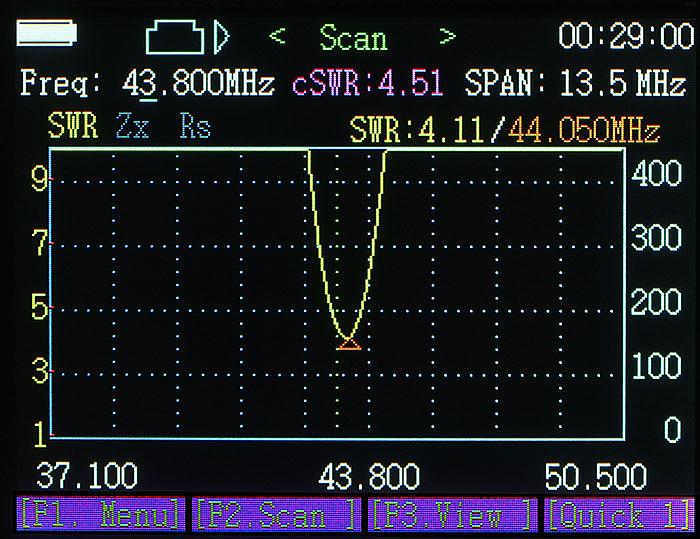
Task: Go to previous mode with left arrow
Action: 277,35
